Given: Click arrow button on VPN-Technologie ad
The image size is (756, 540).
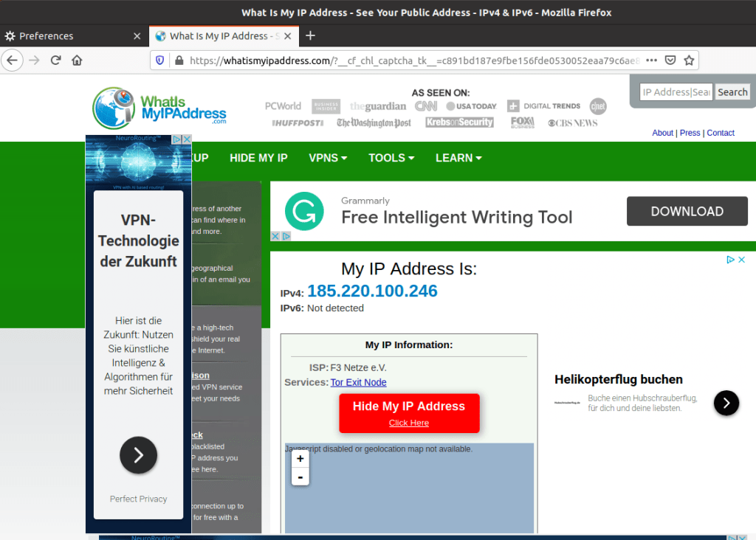Looking at the screenshot, I should 138,454.
